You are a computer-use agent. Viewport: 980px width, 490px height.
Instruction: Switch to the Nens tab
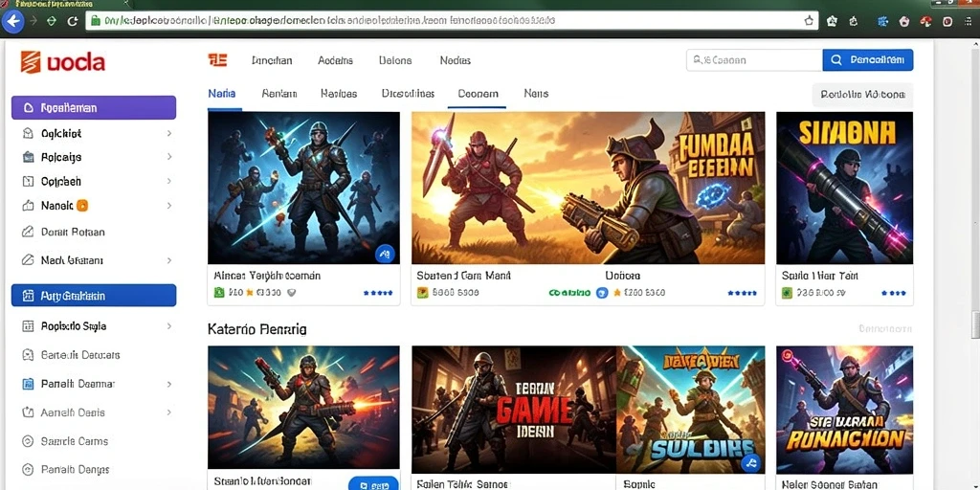click(536, 94)
